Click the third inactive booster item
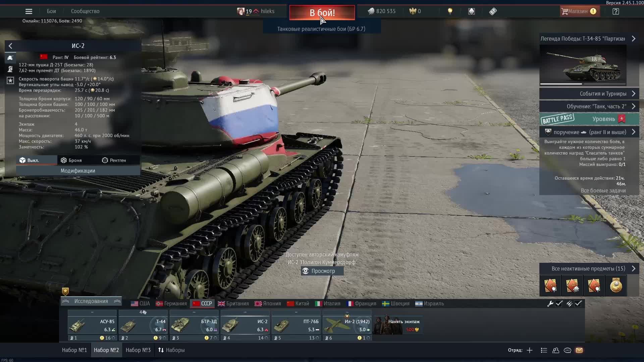This screenshot has width=644, height=362. point(594,286)
